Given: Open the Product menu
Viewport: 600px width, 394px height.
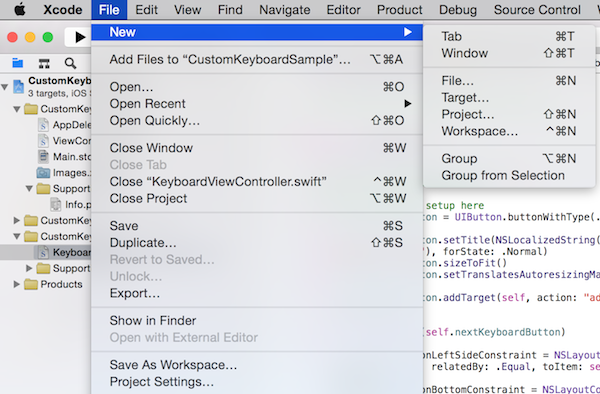Looking at the screenshot, I should [x=399, y=9].
